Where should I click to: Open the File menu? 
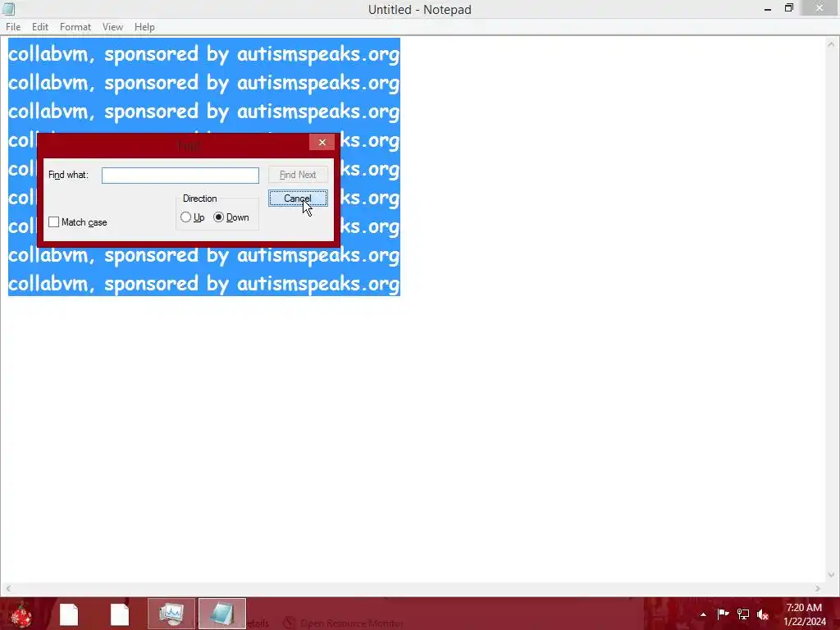13,27
